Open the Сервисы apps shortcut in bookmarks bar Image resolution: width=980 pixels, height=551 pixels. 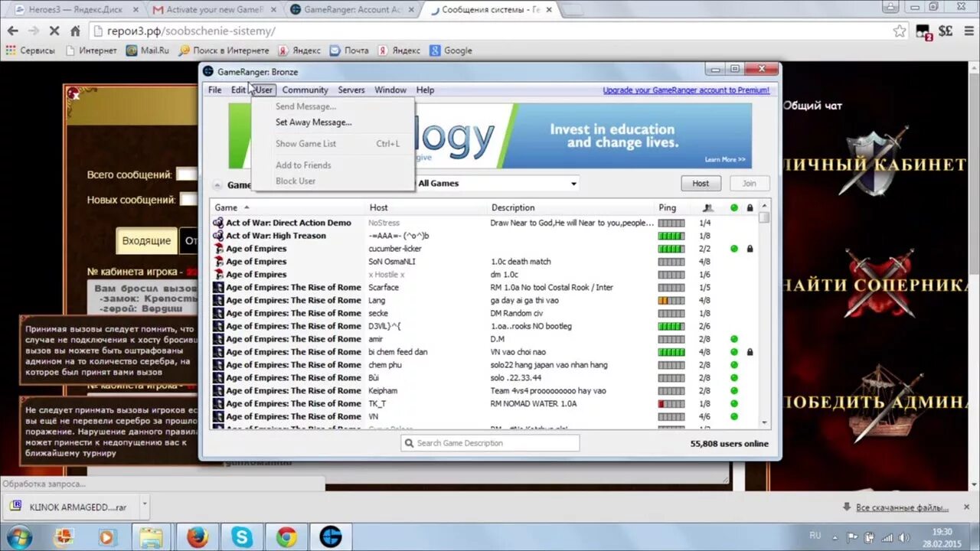(30, 51)
